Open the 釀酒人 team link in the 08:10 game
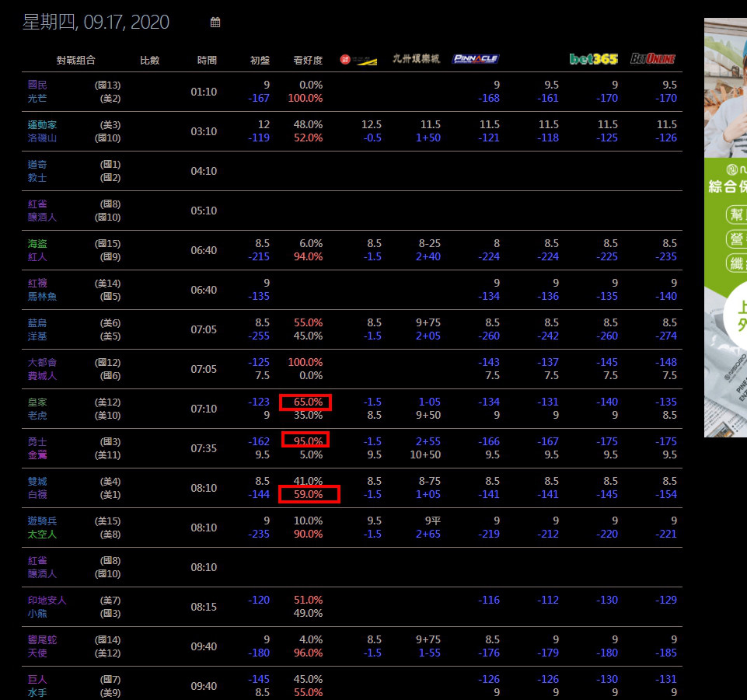This screenshot has height=700, width=747. click(x=42, y=574)
